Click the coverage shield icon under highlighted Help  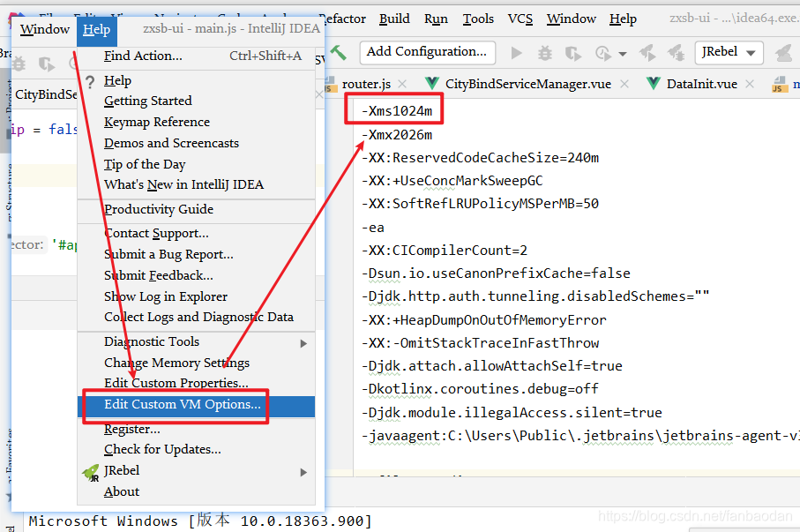[x=46, y=64]
